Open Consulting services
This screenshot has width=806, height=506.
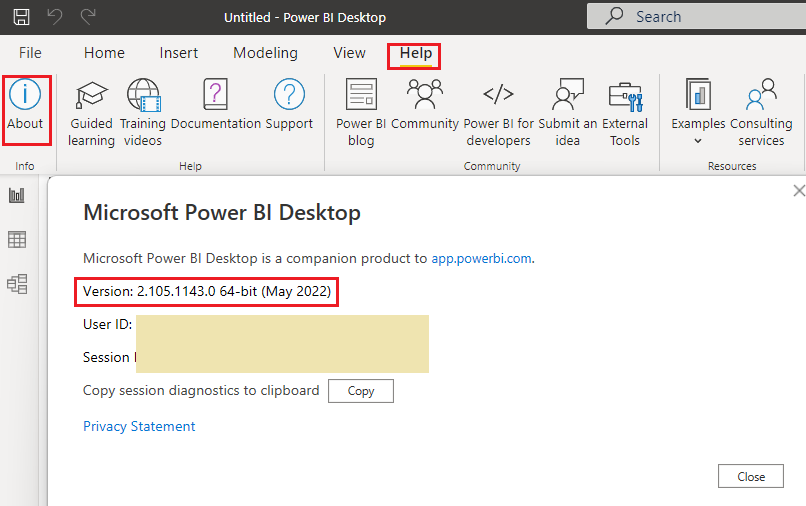tap(761, 113)
